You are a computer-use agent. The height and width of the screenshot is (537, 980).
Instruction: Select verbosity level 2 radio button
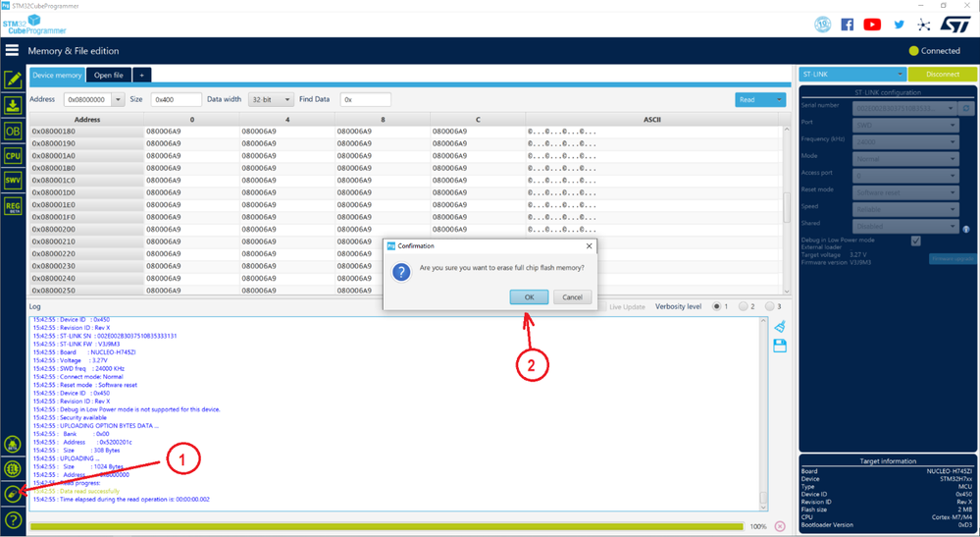tap(744, 306)
